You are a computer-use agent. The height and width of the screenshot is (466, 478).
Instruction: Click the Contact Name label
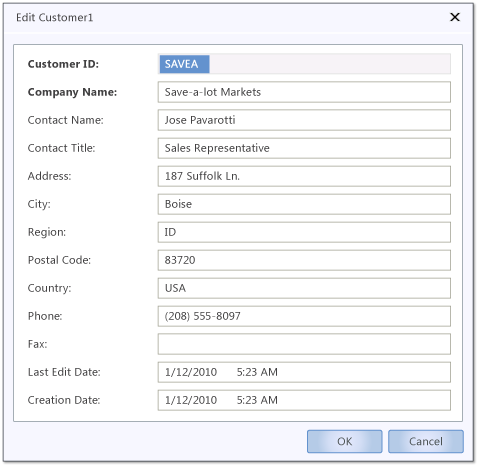pos(66,120)
